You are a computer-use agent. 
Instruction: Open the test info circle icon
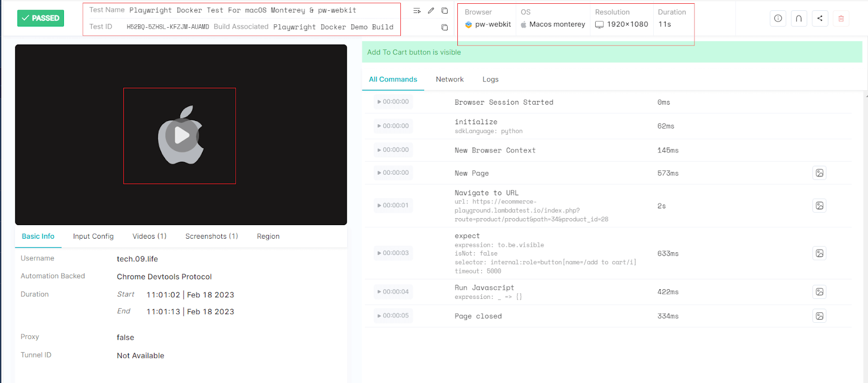(778, 18)
